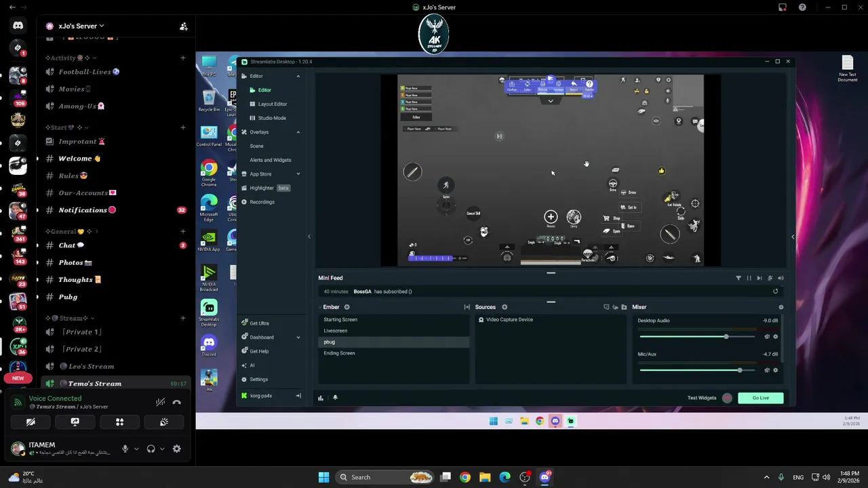Skip the current alert in Mini Feed
This screenshot has width=868, height=488.
[x=759, y=278]
